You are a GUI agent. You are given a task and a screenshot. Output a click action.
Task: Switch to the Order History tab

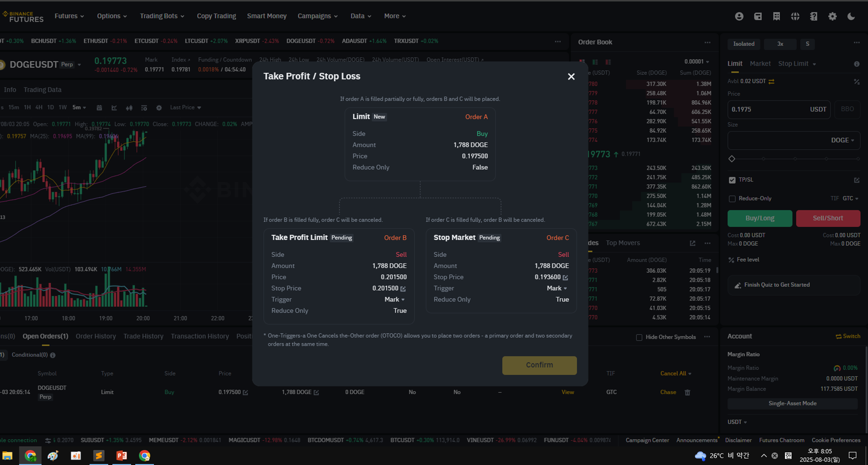click(95, 337)
